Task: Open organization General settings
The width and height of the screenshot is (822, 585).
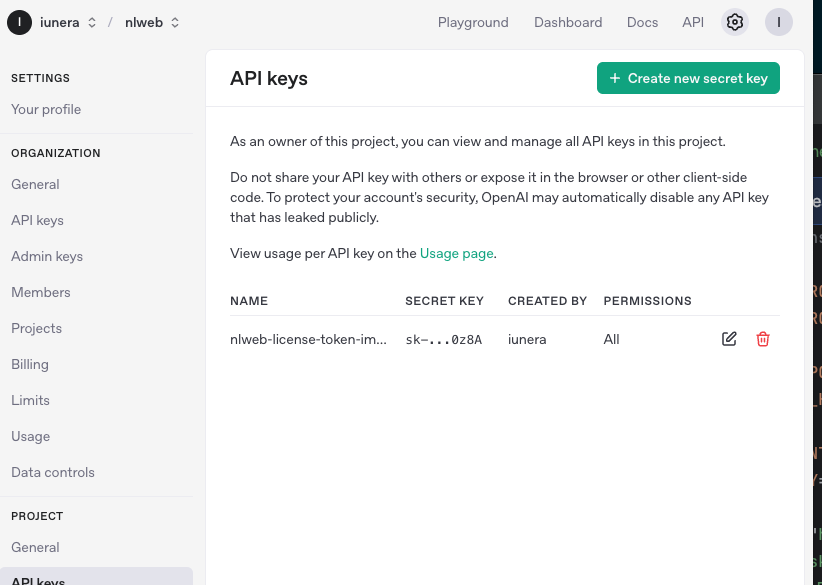Action: tap(35, 185)
